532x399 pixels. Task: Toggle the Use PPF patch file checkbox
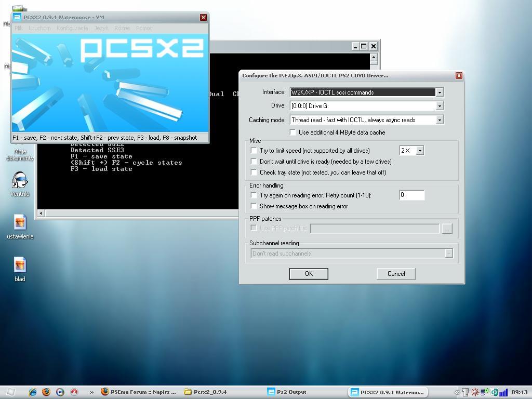point(254,228)
